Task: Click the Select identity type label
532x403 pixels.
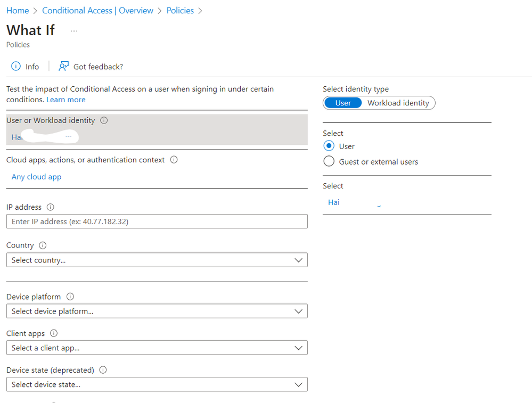Action: coord(356,89)
